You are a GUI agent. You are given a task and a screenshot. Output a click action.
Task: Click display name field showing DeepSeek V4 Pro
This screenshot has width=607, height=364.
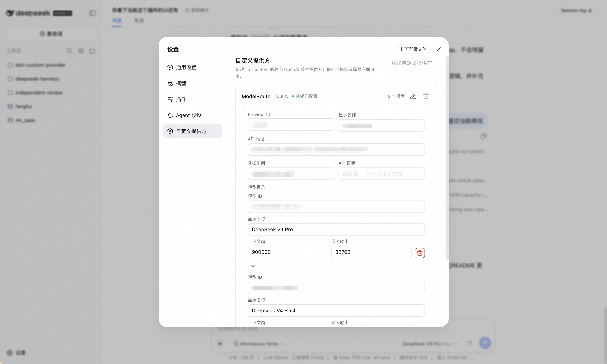coord(336,229)
